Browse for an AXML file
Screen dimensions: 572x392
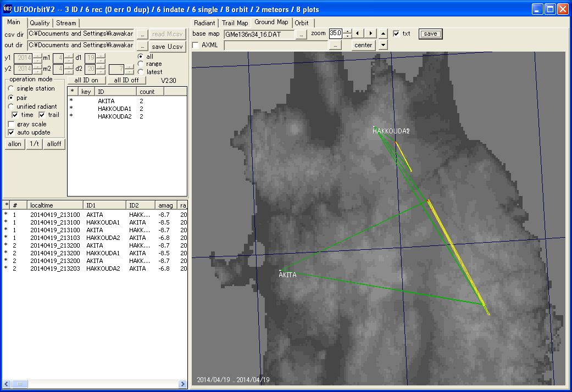pos(335,45)
